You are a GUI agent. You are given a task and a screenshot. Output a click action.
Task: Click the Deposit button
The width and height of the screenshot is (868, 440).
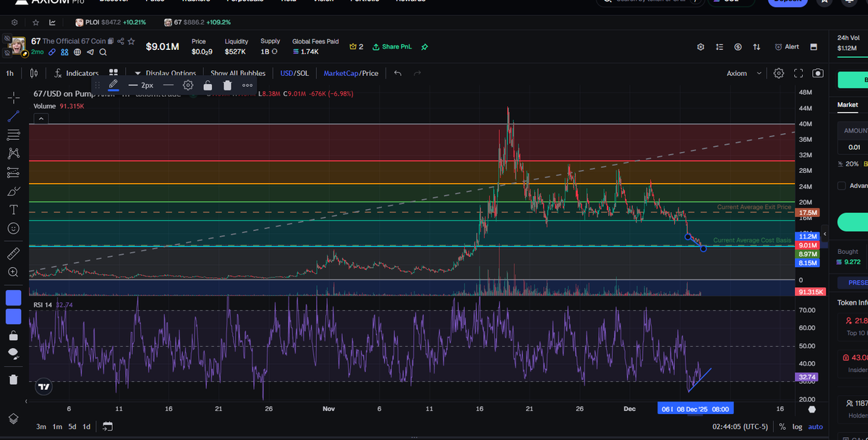point(788,2)
